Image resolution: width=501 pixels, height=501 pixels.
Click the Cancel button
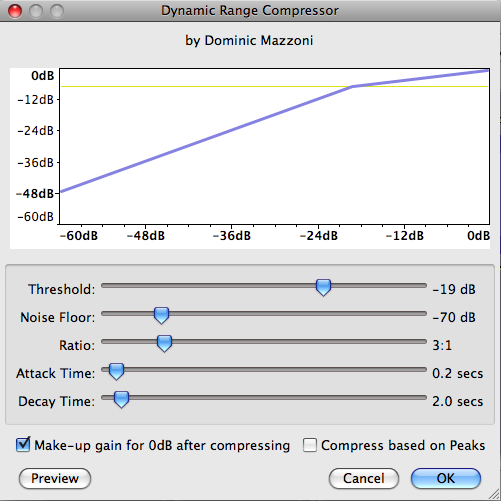click(364, 479)
